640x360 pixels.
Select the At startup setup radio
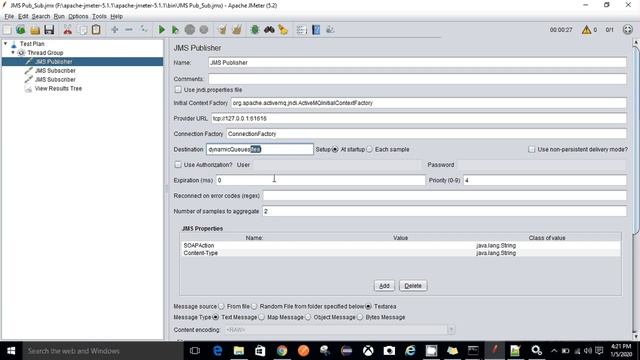335,149
